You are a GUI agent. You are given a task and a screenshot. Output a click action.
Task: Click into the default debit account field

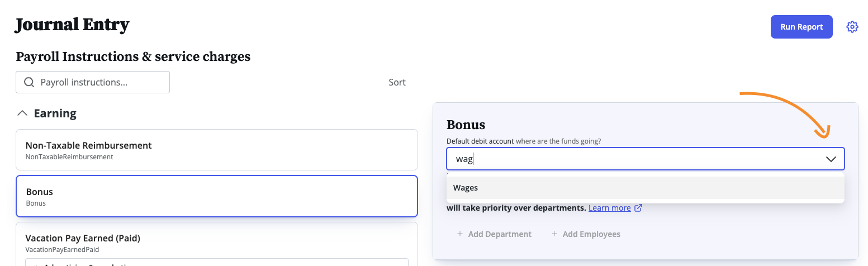pos(645,159)
